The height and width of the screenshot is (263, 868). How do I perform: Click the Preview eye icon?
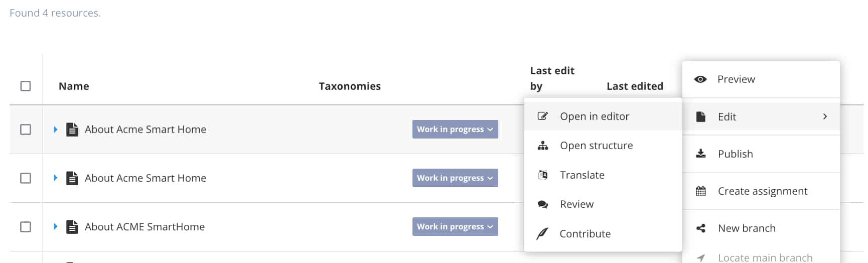pos(700,79)
